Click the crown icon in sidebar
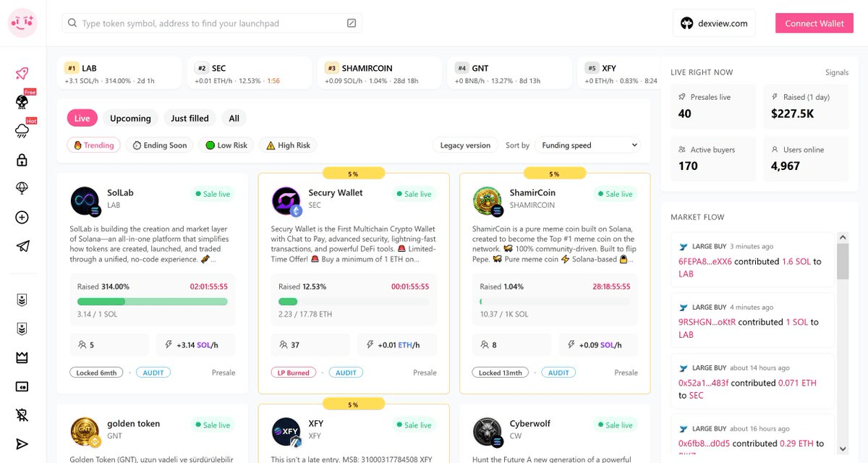 coord(22,358)
